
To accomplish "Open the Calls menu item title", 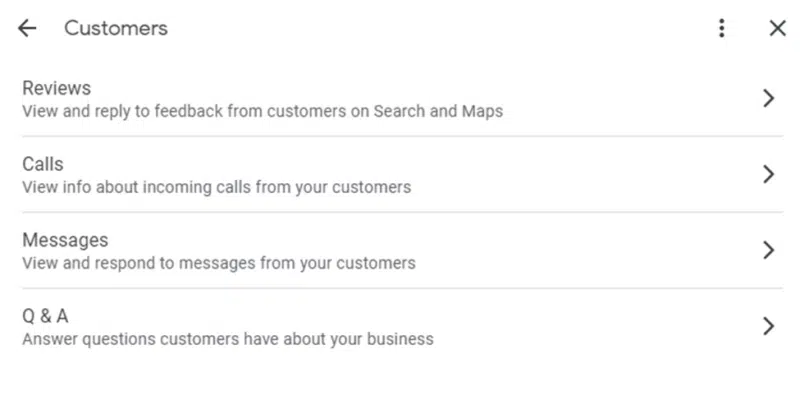I will 43,164.
